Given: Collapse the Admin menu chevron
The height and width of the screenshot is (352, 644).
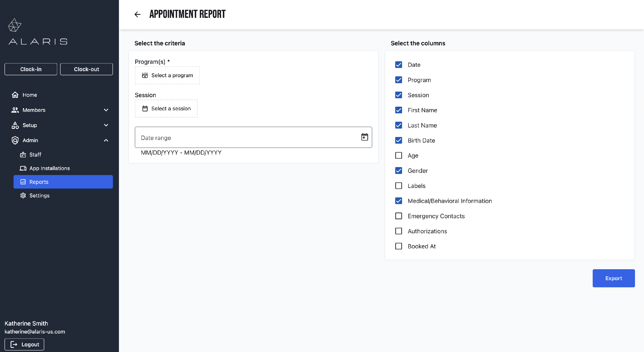Looking at the screenshot, I should coord(106,140).
